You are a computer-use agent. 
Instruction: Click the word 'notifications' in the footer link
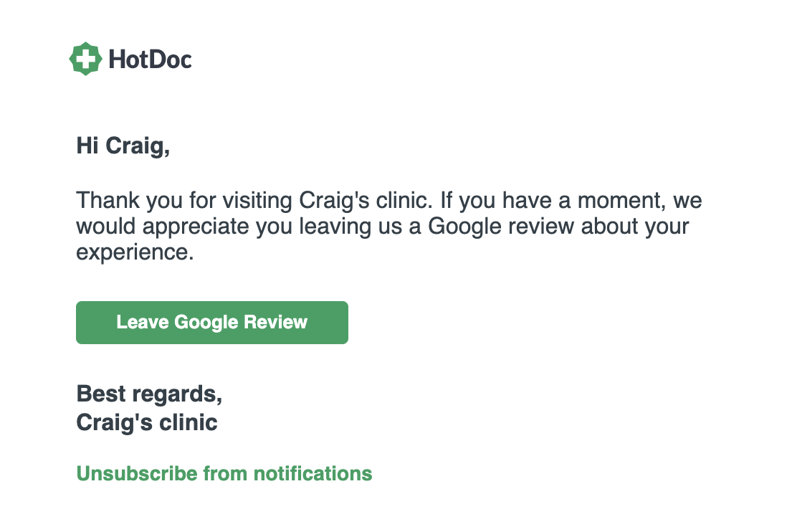pos(313,473)
